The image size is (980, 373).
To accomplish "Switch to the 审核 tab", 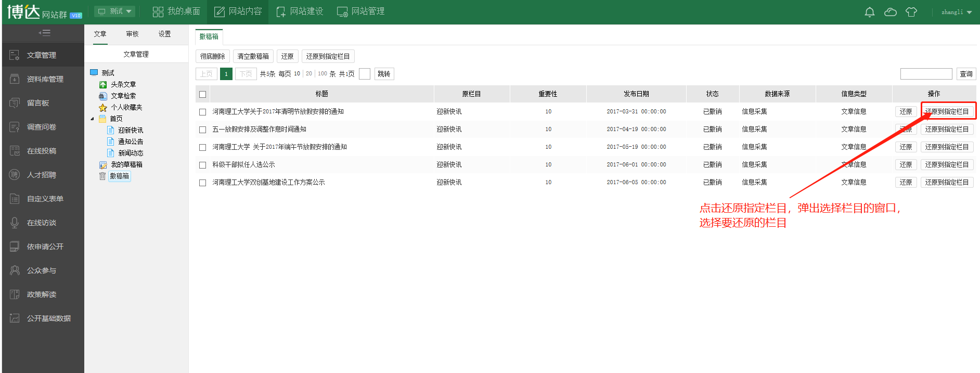I will [132, 34].
